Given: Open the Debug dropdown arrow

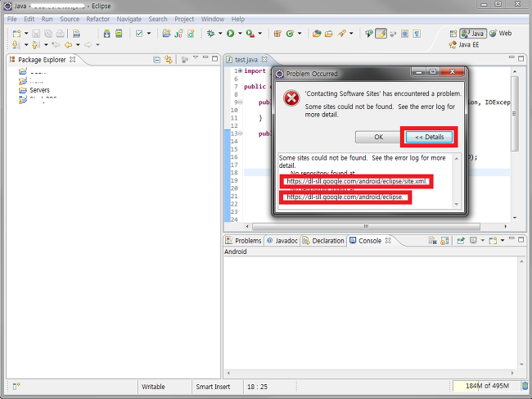Looking at the screenshot, I should pyautogui.click(x=220, y=34).
